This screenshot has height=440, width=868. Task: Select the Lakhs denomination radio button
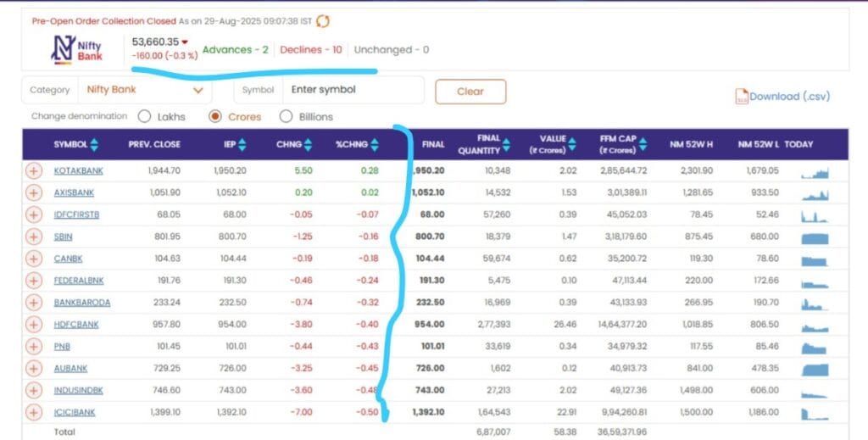[145, 117]
